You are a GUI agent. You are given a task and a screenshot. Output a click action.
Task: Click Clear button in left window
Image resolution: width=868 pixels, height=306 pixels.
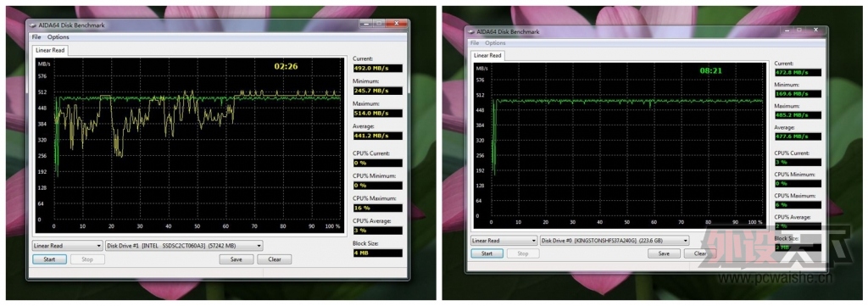click(x=274, y=259)
